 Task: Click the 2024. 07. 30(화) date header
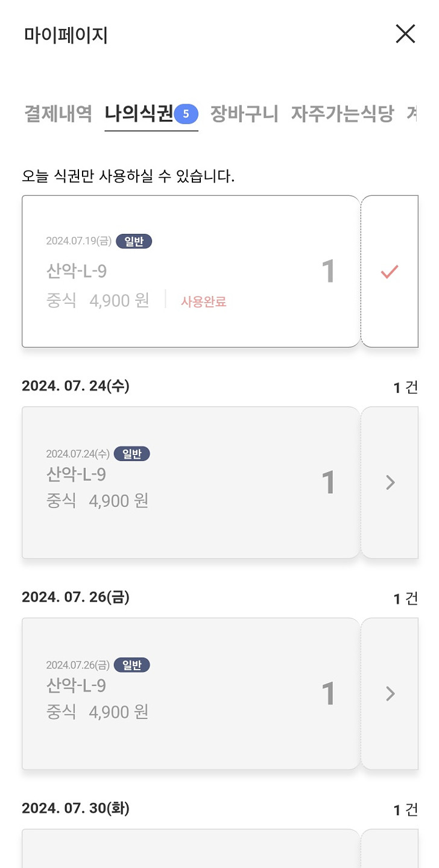[75, 808]
